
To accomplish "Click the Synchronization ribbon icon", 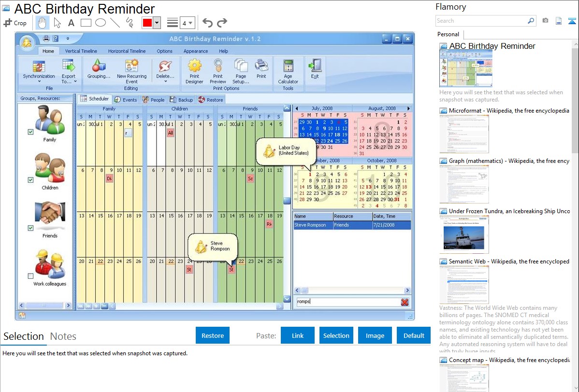I will pos(39,71).
